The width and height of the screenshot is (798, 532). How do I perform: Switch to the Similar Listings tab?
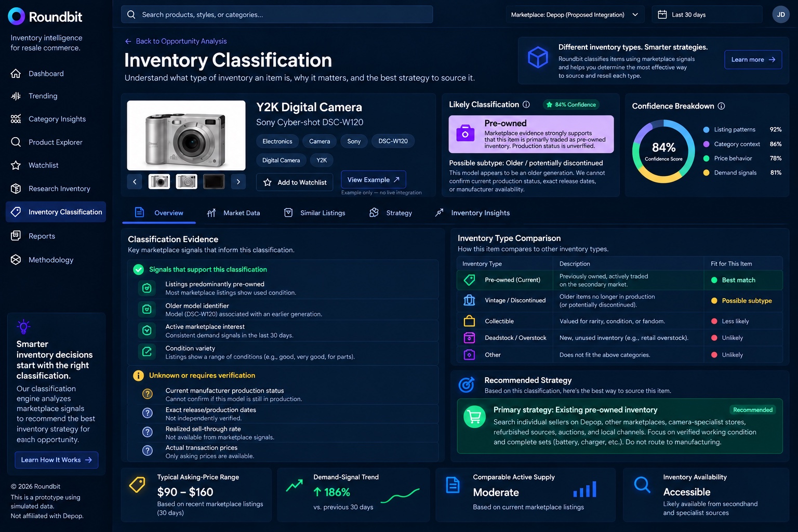[314, 213]
